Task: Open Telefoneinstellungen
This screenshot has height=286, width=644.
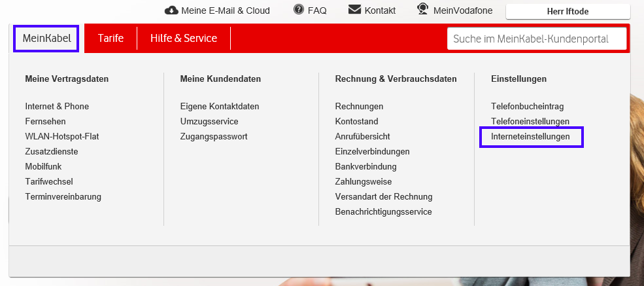Action: (530, 122)
